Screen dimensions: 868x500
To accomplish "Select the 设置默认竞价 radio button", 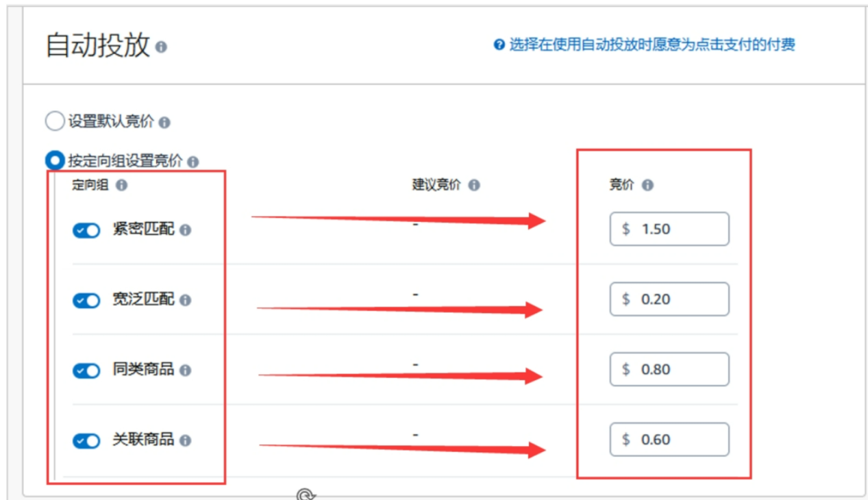I will pyautogui.click(x=54, y=122).
